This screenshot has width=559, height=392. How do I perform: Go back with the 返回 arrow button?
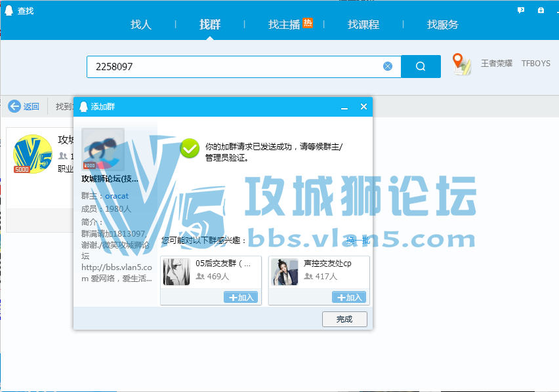[24, 106]
